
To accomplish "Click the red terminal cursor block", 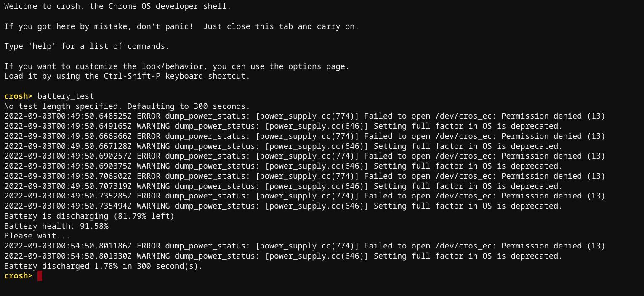I will [40, 276].
